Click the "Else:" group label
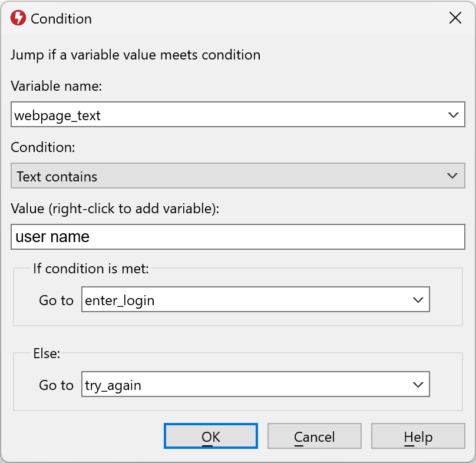The width and height of the screenshot is (476, 463). [x=47, y=353]
